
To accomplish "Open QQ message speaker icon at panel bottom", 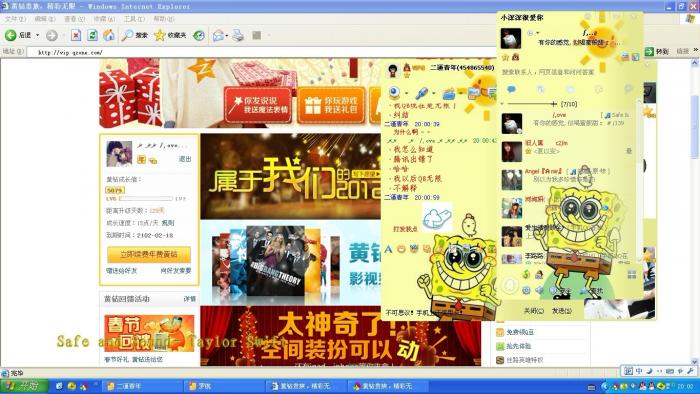I will click(x=540, y=290).
